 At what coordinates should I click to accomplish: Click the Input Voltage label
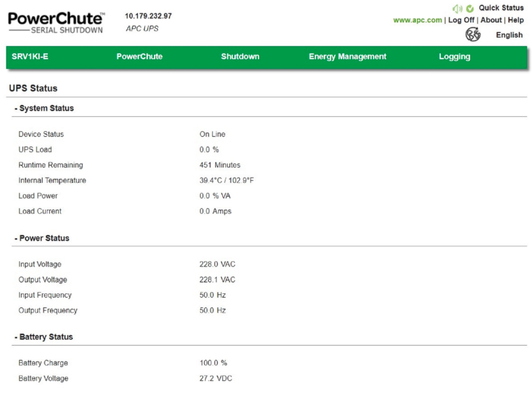point(40,265)
